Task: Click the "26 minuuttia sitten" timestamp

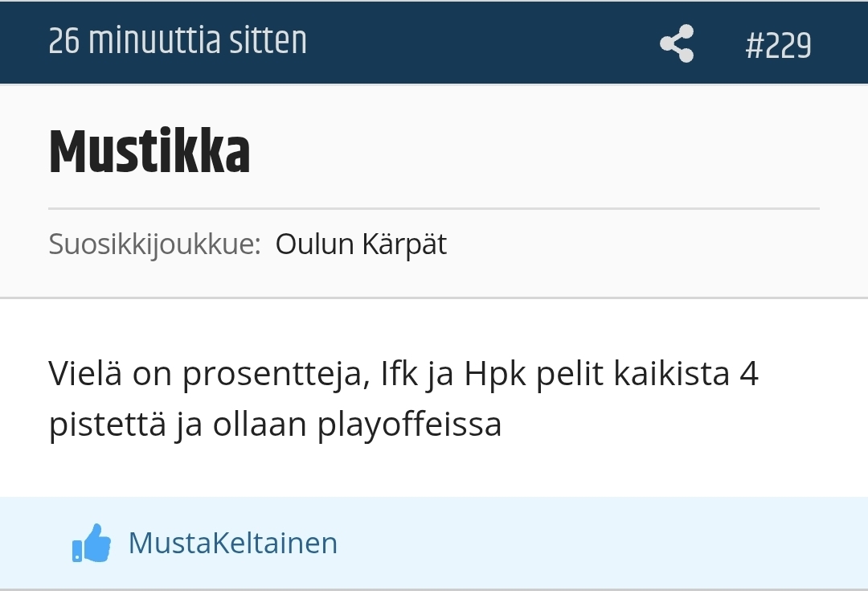Action: [178, 42]
